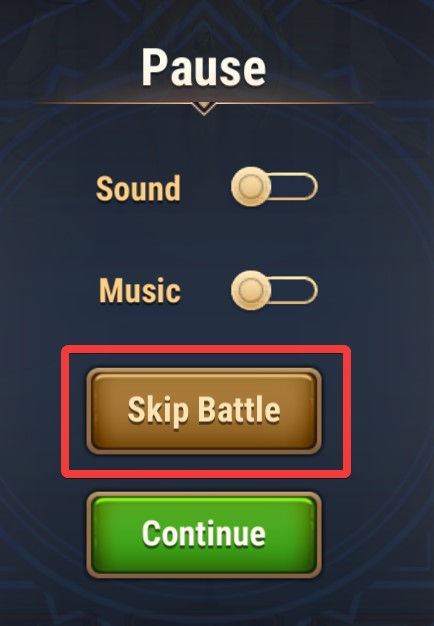The image size is (434, 626).
Task: Select the Sound label text
Action: pyautogui.click(x=138, y=188)
